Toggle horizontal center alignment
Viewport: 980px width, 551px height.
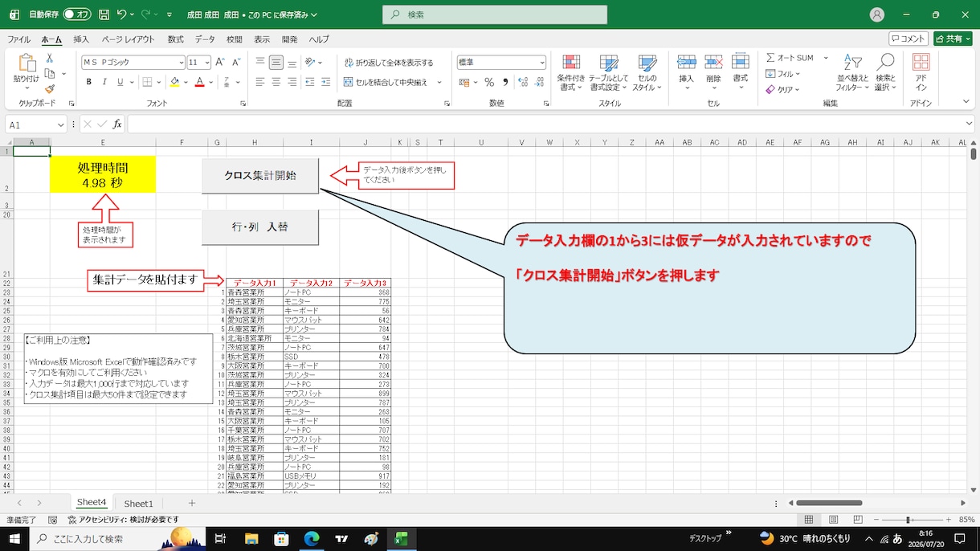(x=276, y=82)
